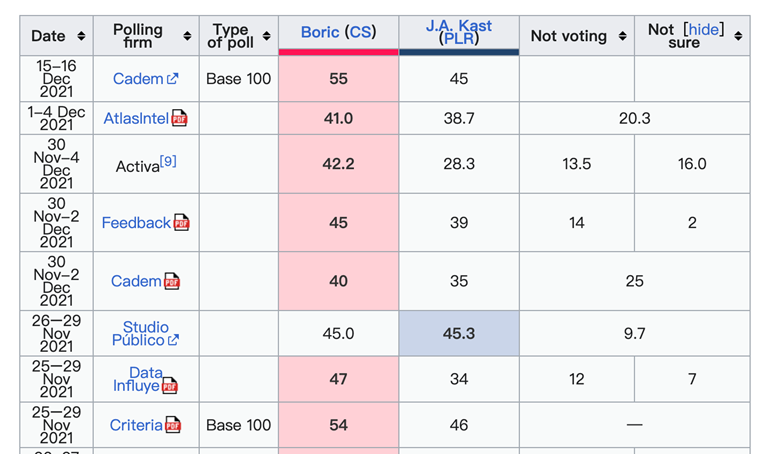
Task: Sort by Not voting column arrows
Action: click(622, 36)
